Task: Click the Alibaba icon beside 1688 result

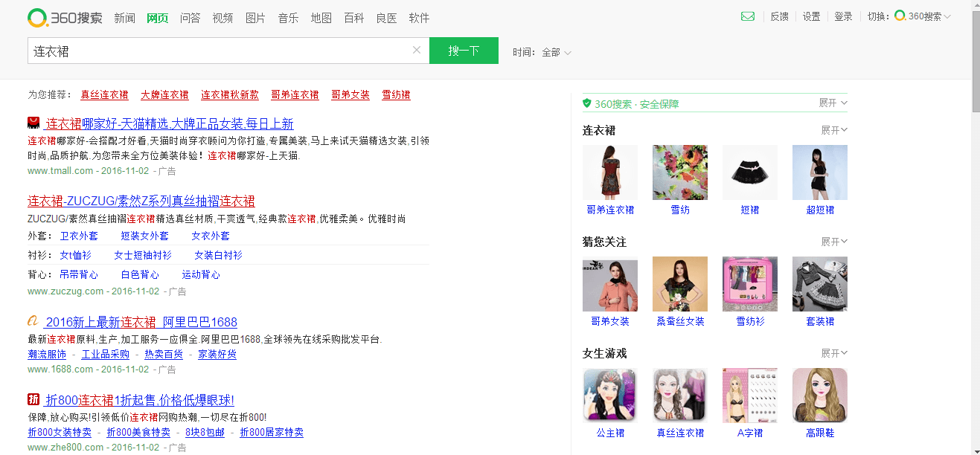Action: pos(33,321)
